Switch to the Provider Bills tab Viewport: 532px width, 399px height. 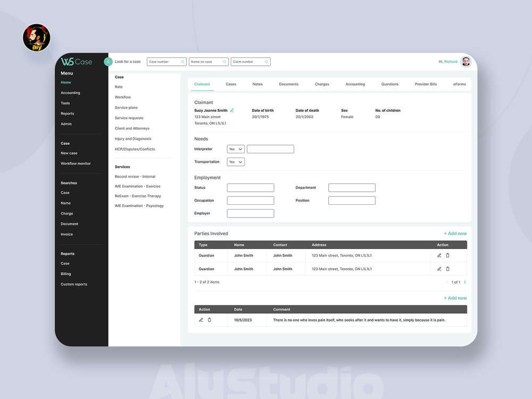tap(426, 84)
